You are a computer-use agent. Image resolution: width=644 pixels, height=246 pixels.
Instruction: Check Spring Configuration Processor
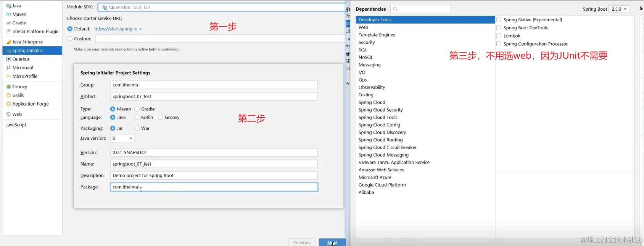pos(499,44)
